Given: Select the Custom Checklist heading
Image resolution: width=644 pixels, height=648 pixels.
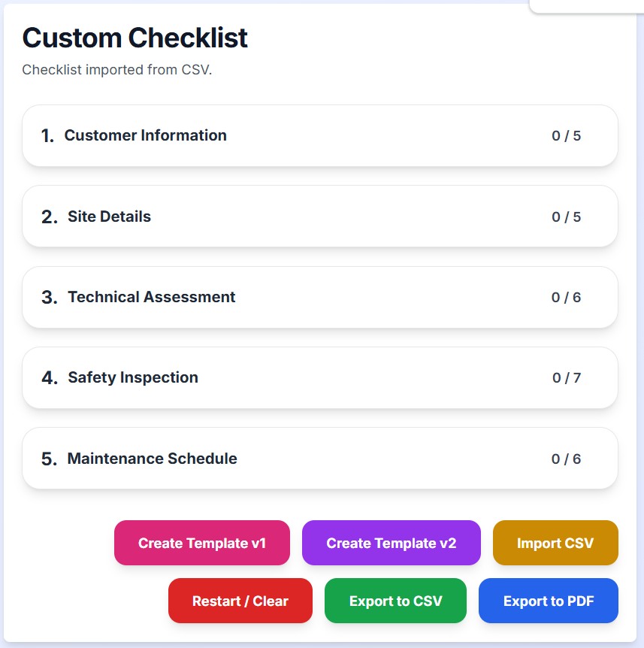Looking at the screenshot, I should (x=135, y=38).
